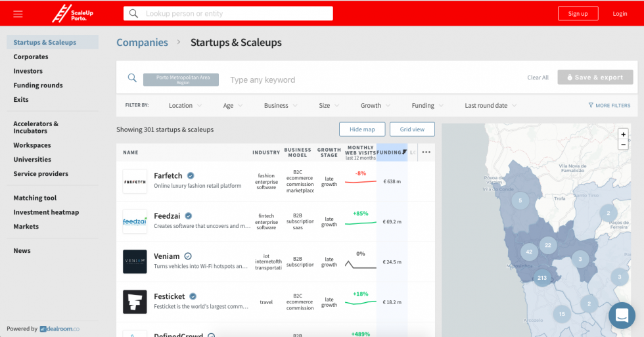Image resolution: width=644 pixels, height=337 pixels.
Task: Zoom in on the map
Action: pos(623,134)
